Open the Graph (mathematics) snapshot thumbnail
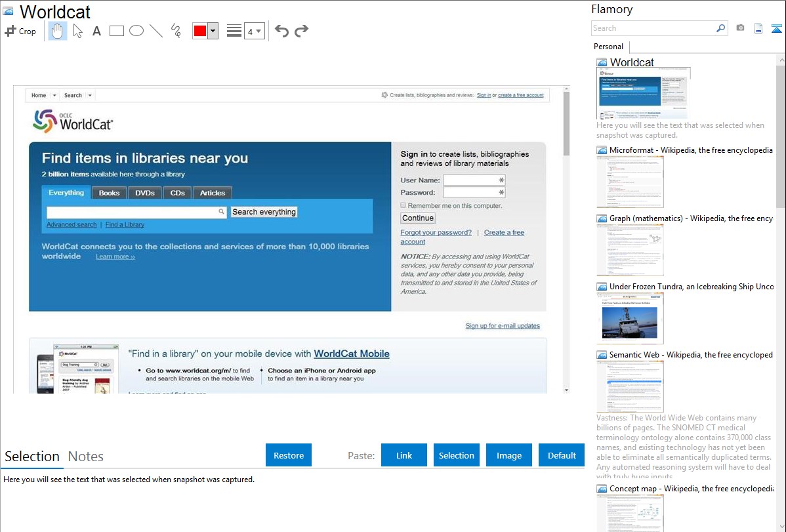 click(x=630, y=250)
